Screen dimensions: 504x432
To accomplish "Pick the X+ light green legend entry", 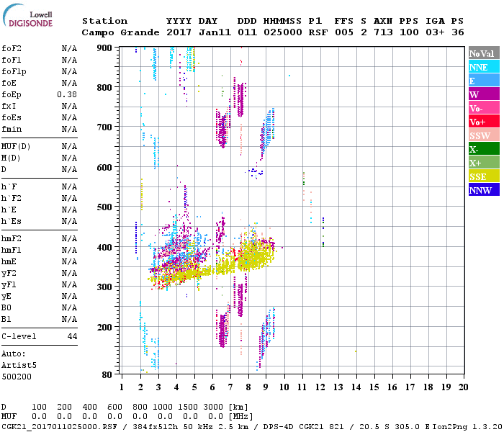I will 482,163.
